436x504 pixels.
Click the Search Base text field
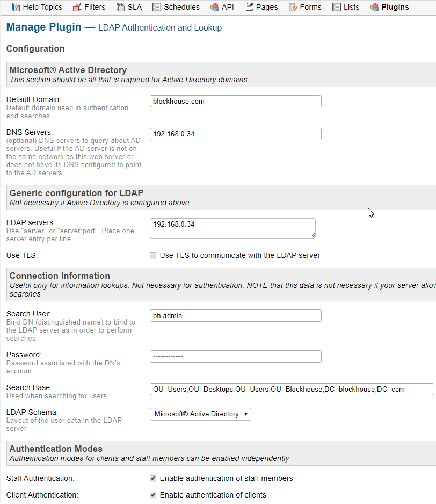[x=292, y=389]
